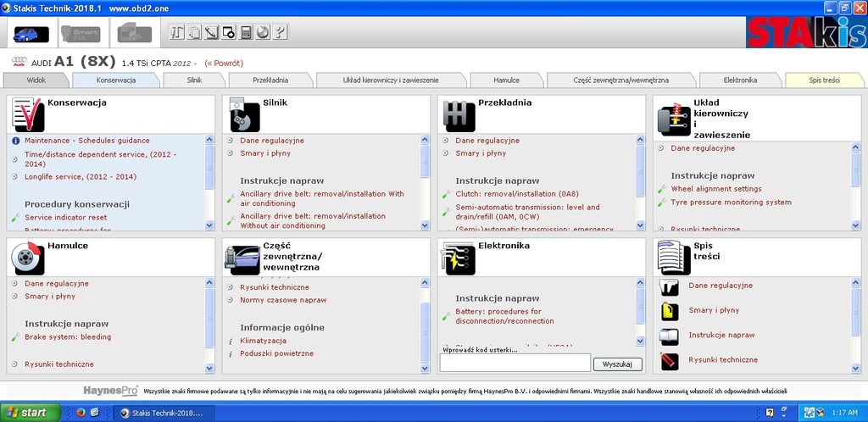Open Brake system: bleeding link
The image size is (868, 422).
68,336
